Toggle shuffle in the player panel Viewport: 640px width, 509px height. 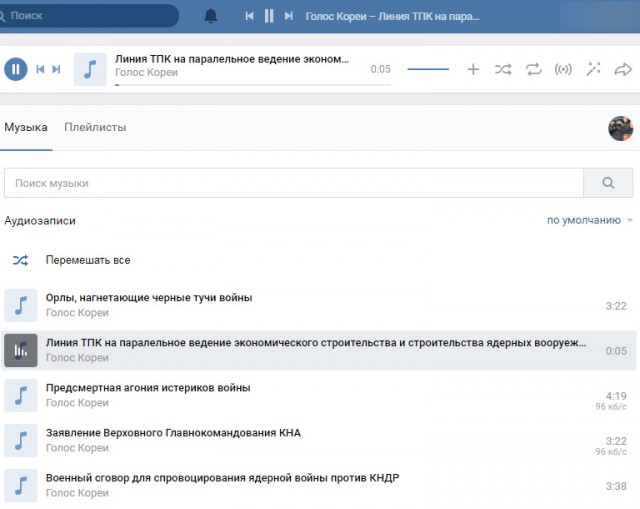tap(503, 69)
